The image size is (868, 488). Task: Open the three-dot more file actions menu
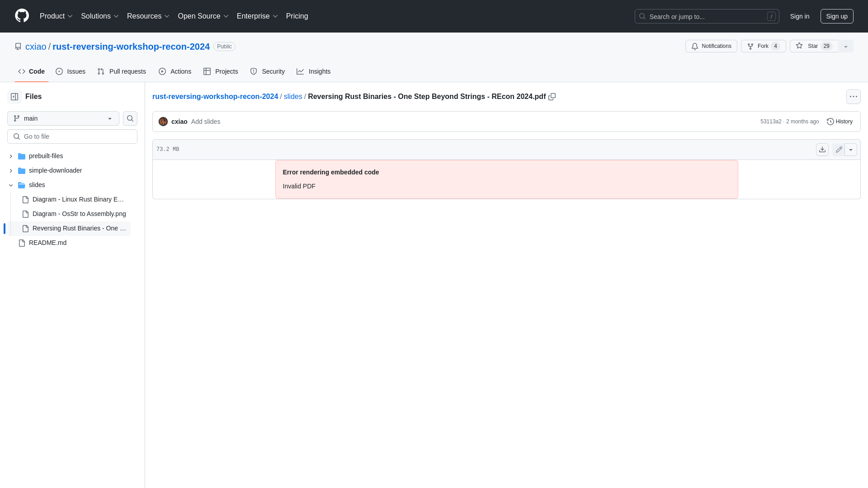[x=854, y=97]
